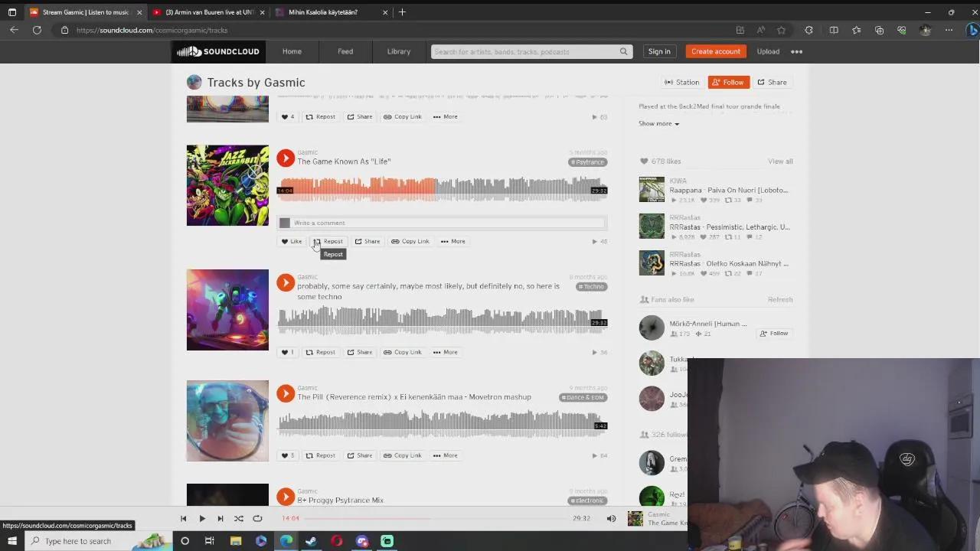Seek in The Game Known As "Life" waveform
The width and height of the screenshot is (980, 551).
pos(442,188)
